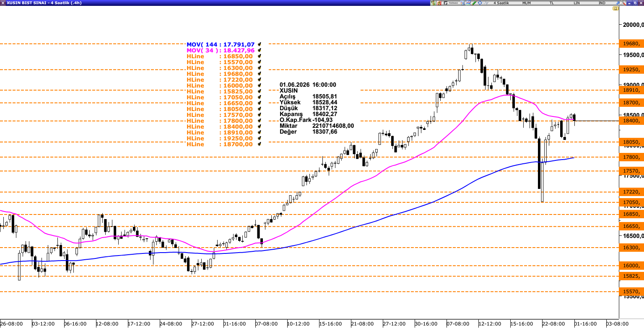The image size is (644, 328).
Task: Click the Yüksek value 18528,44
Action: [x=325, y=102]
